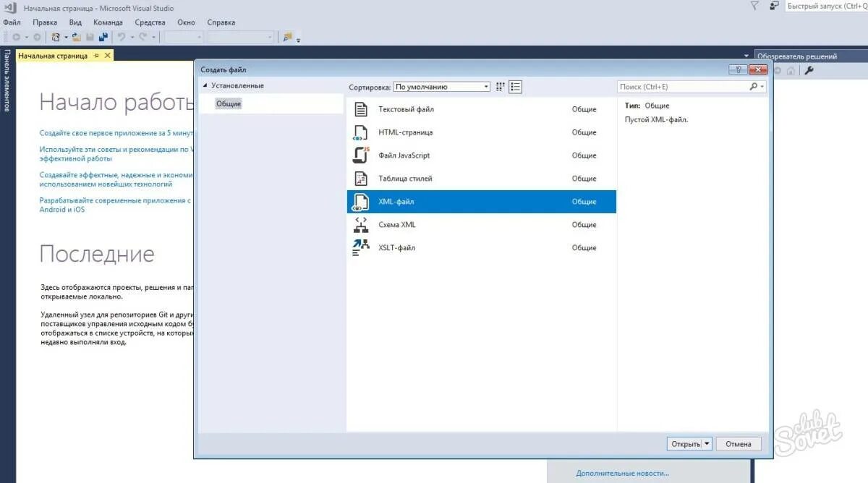Select the Схема XML template icon

click(x=360, y=225)
